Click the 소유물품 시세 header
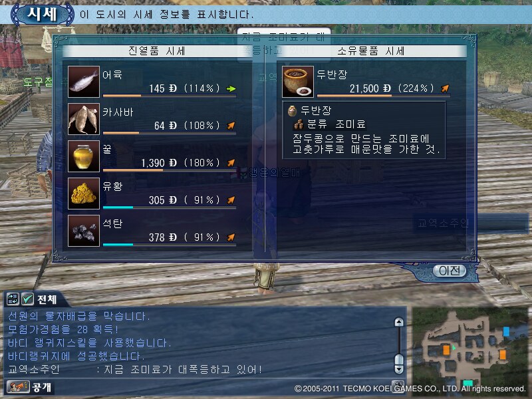This screenshot has width=532, height=399. pyautogui.click(x=371, y=51)
